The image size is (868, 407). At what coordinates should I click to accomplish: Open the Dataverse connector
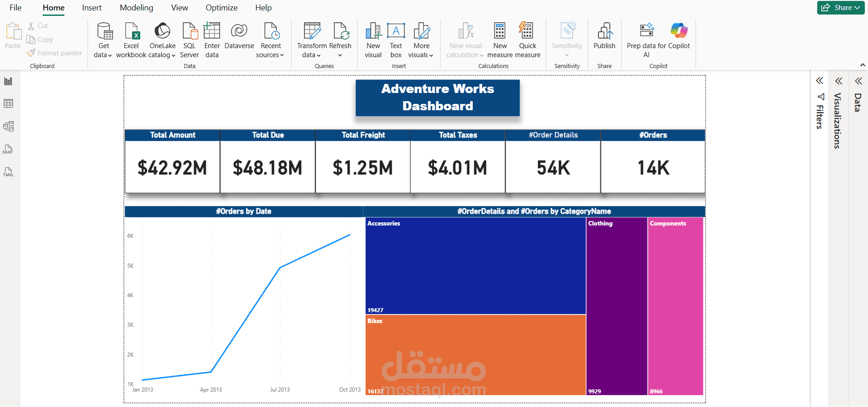click(x=239, y=35)
